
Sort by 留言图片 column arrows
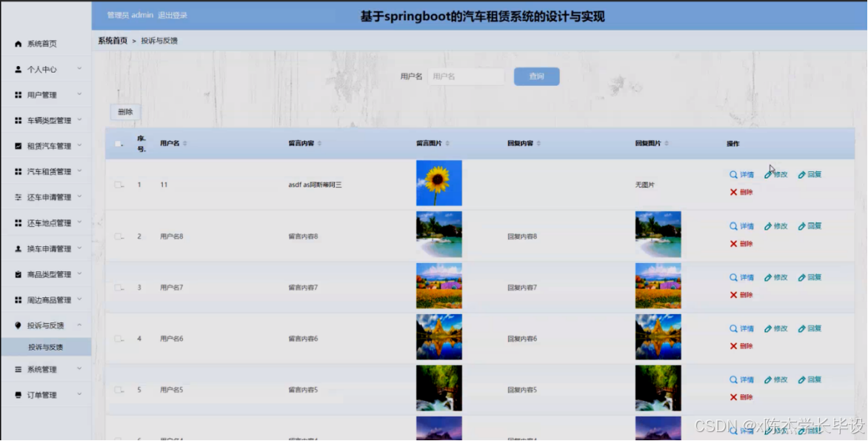[x=447, y=144]
